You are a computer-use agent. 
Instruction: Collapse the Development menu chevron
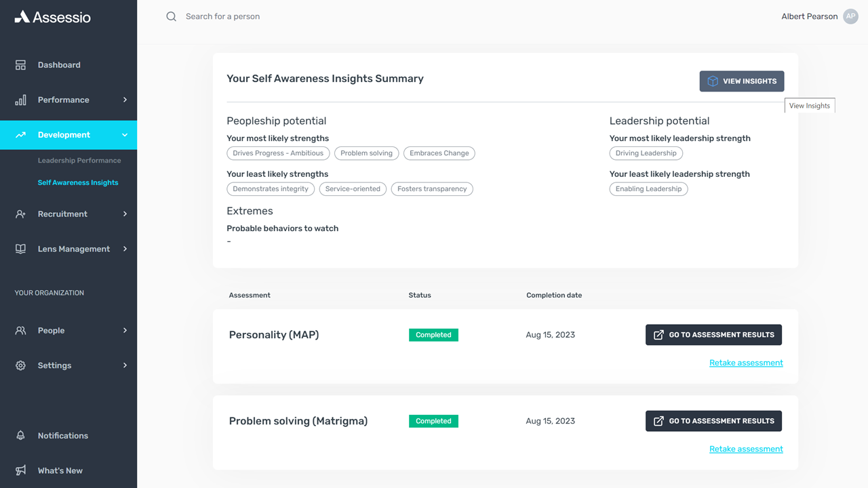coord(125,135)
